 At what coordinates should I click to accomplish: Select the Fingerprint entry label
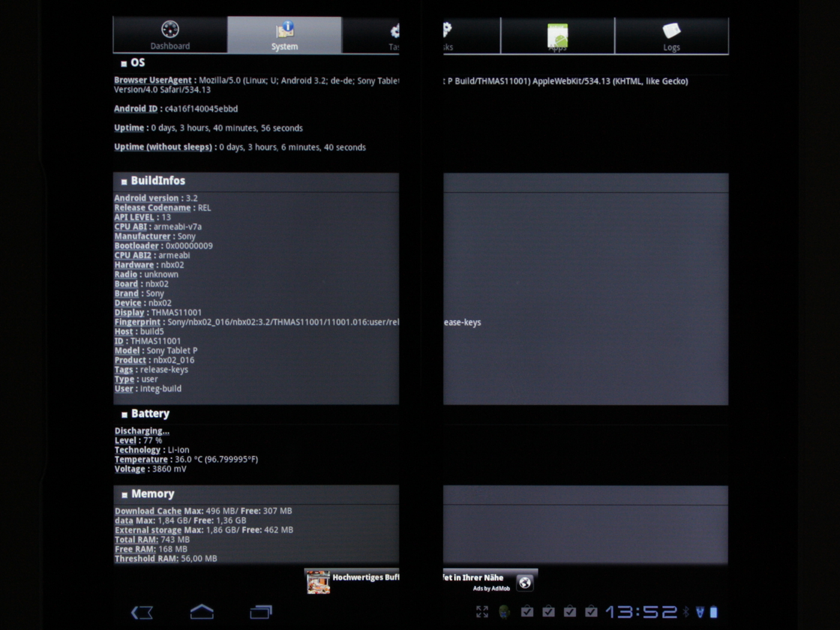[137, 322]
